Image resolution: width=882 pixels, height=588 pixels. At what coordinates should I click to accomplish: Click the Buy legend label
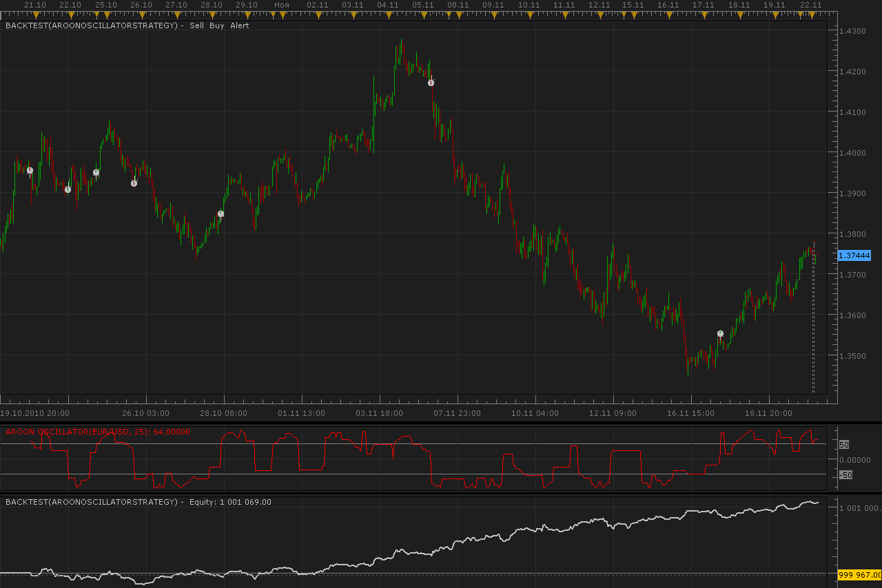tap(217, 25)
